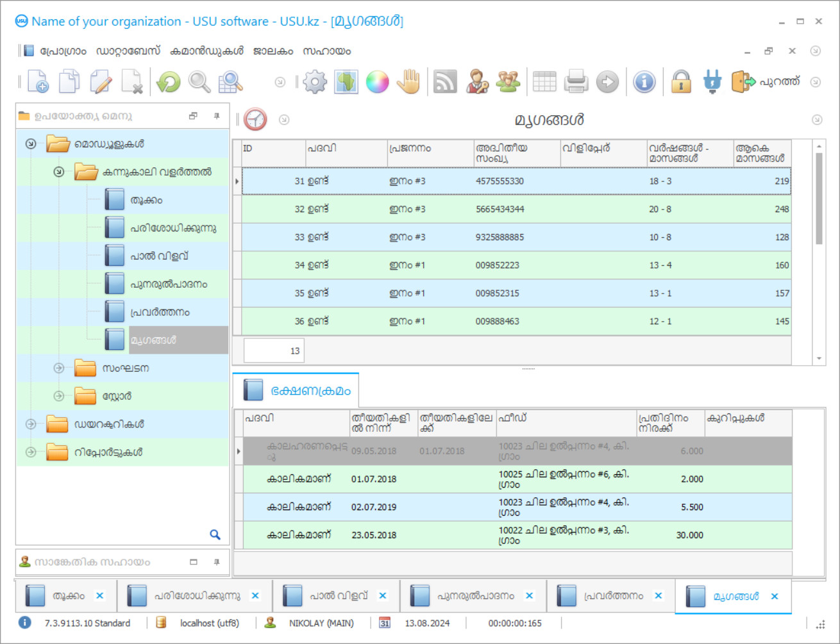Click the edit document pencil icon
Image resolution: width=840 pixels, height=644 pixels.
click(101, 82)
